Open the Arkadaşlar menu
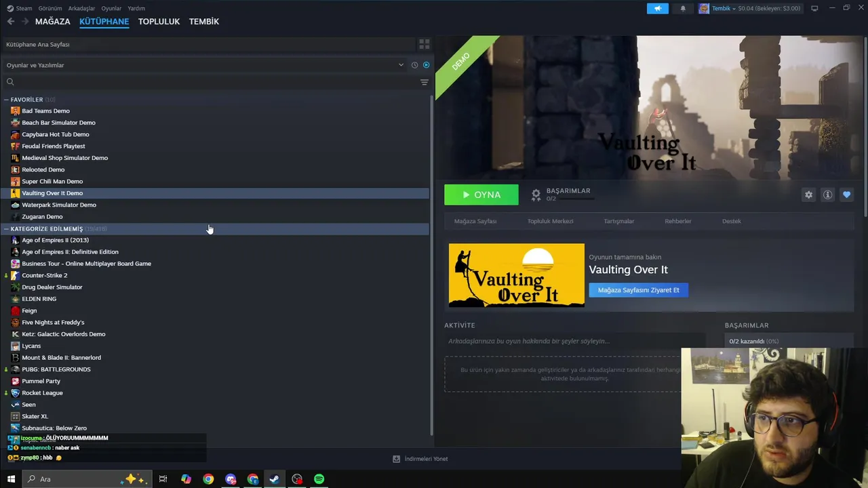This screenshot has height=488, width=868. point(82,8)
